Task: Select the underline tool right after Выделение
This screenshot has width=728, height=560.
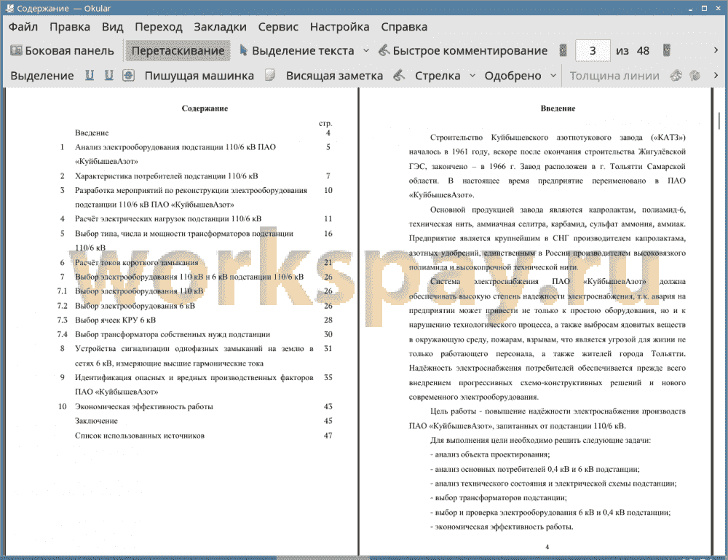Action: coord(89,75)
